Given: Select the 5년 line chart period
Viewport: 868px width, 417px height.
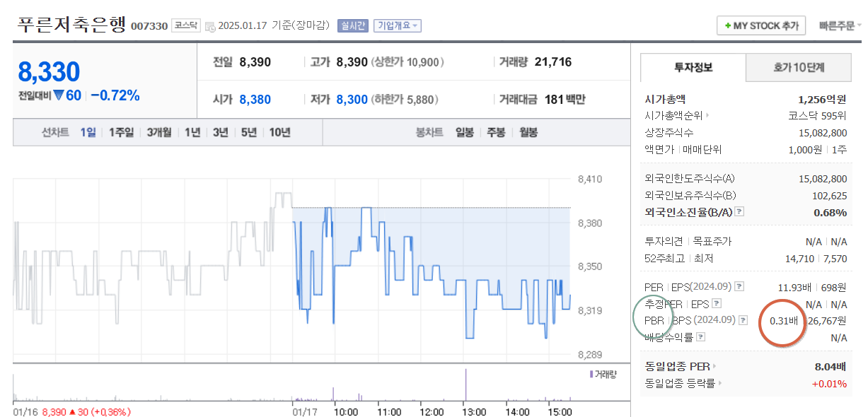Looking at the screenshot, I should (249, 132).
